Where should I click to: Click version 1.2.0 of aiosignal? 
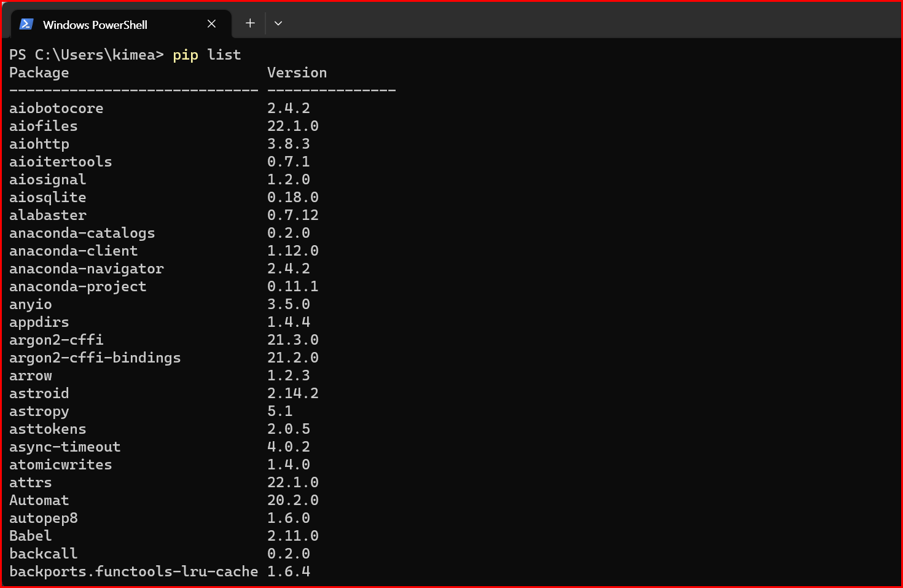(288, 179)
